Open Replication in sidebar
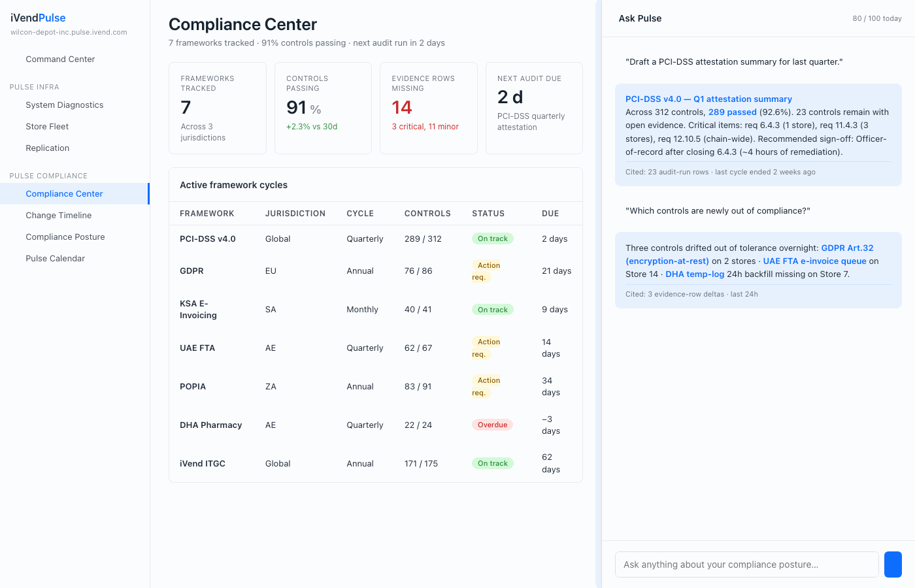 coord(47,148)
